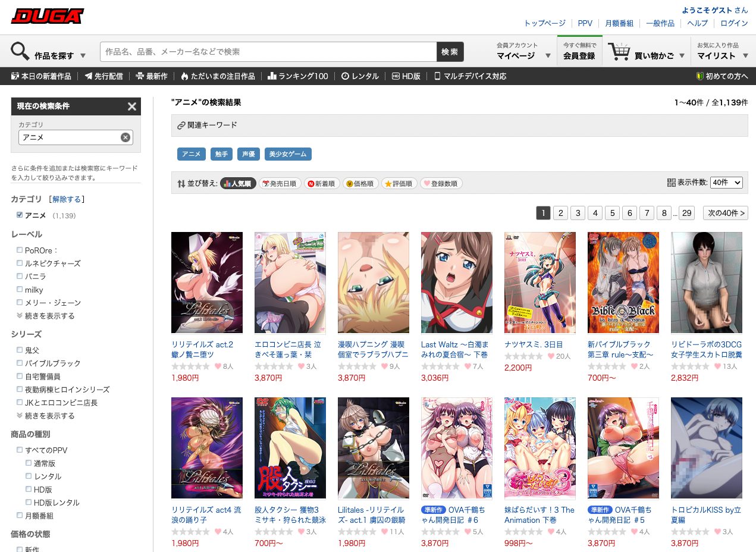Uncheck the アニメ category checkbox
Screen dimensions: 756x552
(x=20, y=215)
